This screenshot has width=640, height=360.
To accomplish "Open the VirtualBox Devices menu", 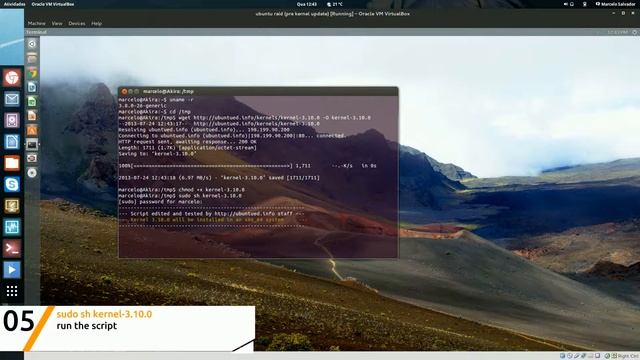I will click(x=77, y=24).
